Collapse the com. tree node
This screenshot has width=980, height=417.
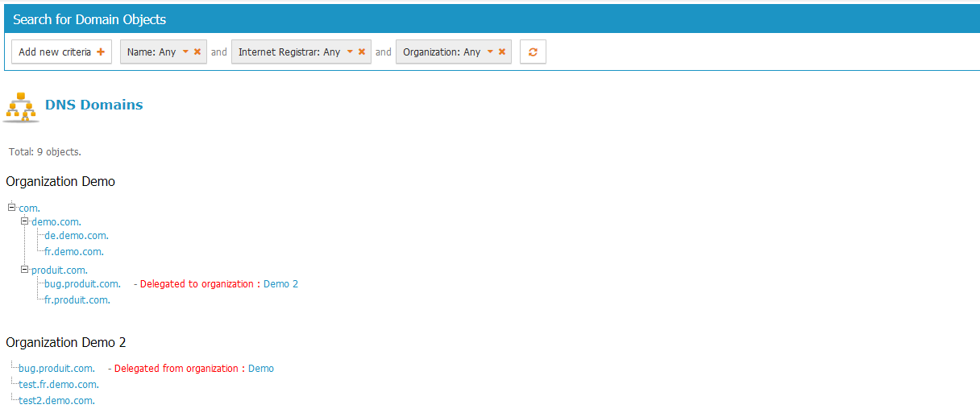click(x=12, y=207)
